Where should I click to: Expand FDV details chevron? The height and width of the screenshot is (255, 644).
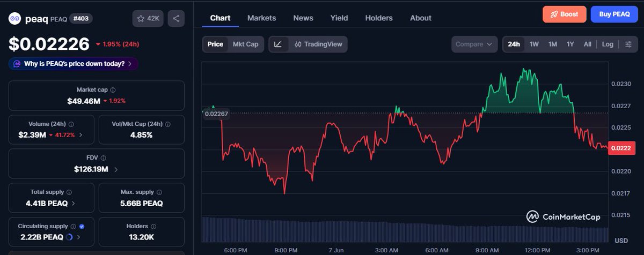[116, 169]
